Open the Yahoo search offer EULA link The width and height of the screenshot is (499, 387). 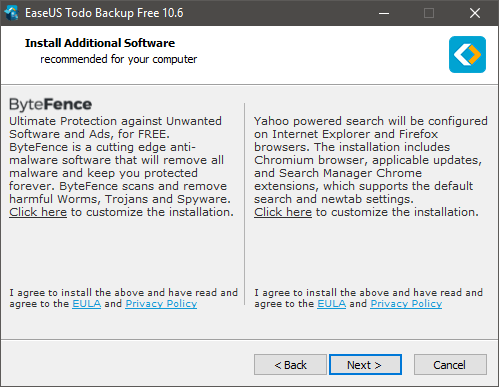coord(332,304)
